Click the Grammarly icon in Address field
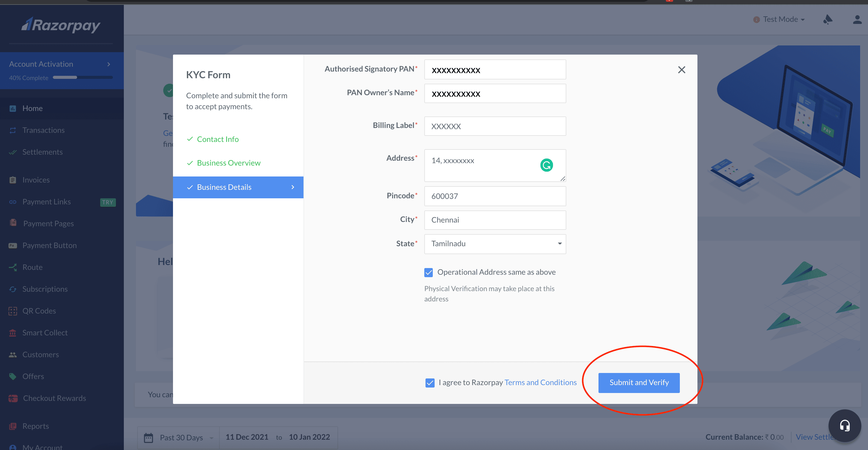 coord(546,165)
